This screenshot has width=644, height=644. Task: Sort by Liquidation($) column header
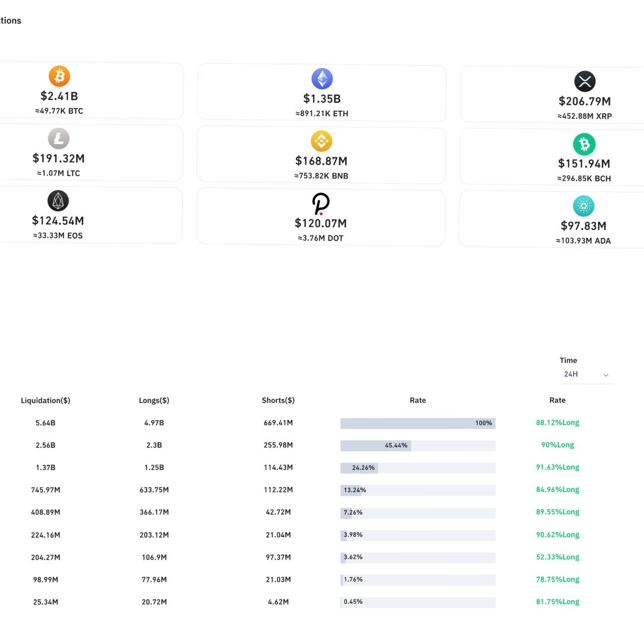click(46, 400)
